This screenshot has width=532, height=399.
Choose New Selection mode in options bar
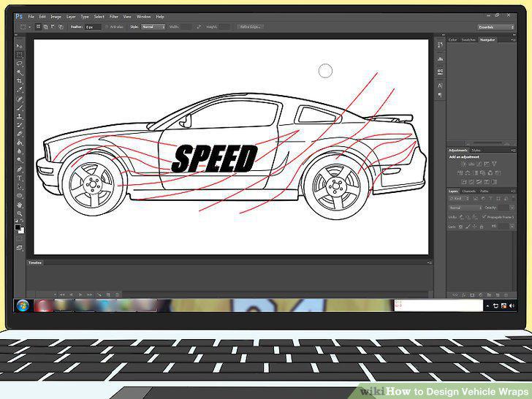(38, 26)
